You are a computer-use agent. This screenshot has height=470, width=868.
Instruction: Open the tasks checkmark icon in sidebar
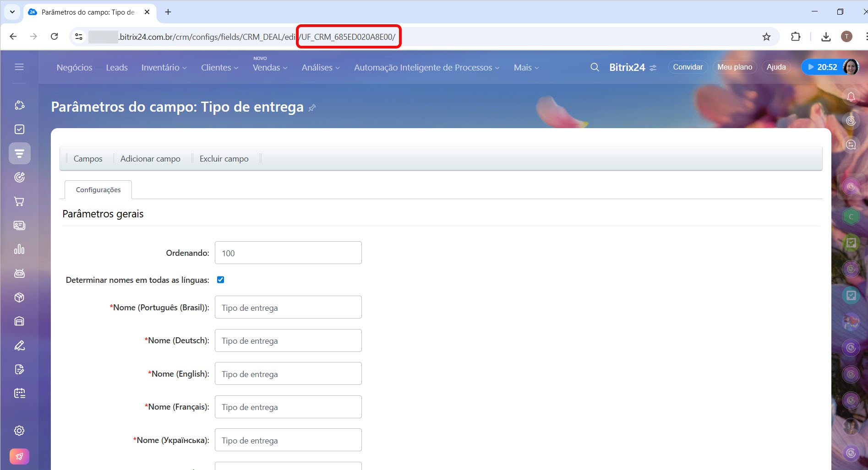[x=19, y=130]
